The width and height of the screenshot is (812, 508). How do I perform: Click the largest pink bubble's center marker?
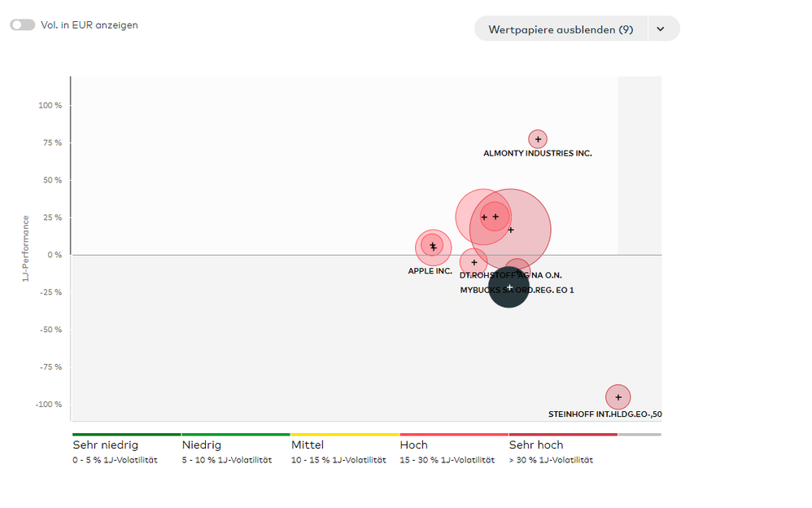[x=511, y=230]
